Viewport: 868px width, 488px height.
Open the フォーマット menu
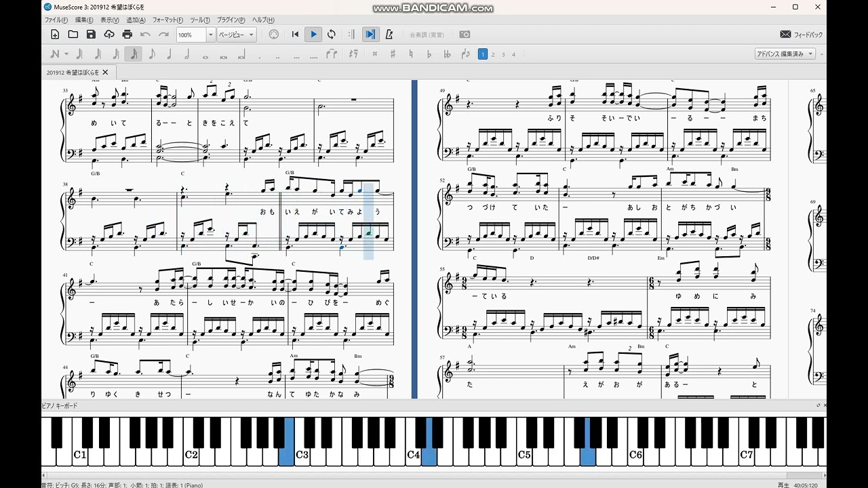coord(167,20)
